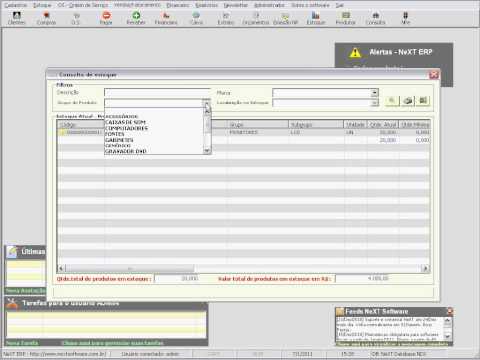Sort by the Grupo column header
The height and width of the screenshot is (360, 480).
(258, 125)
